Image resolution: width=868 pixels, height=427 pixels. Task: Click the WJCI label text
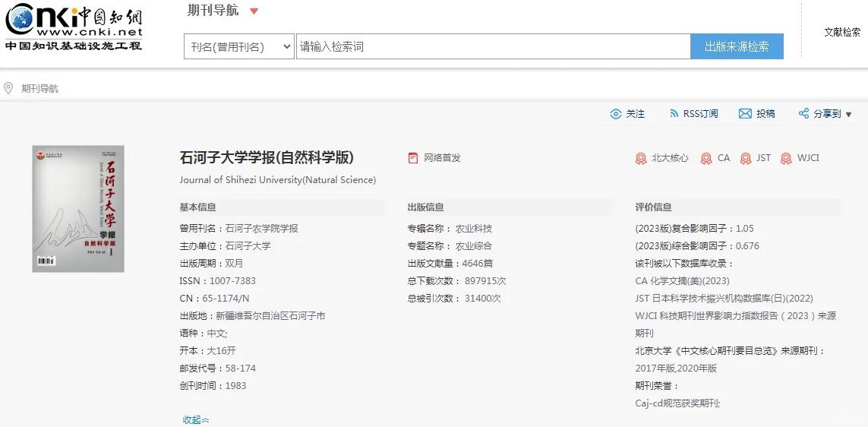coord(808,158)
